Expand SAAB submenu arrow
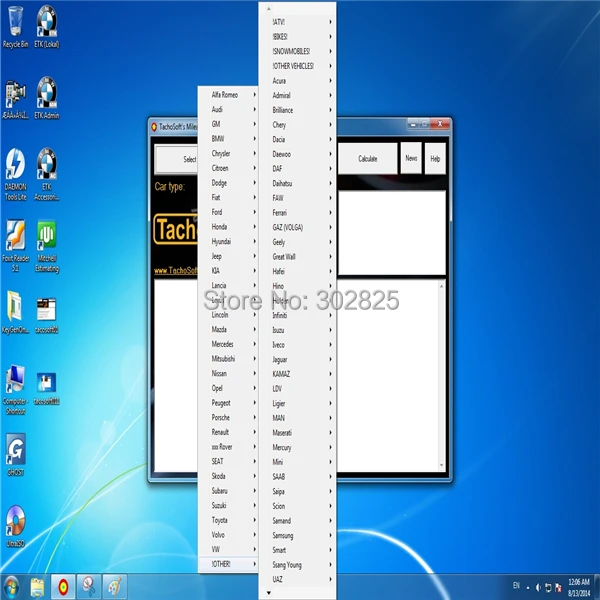Viewport: 600px width, 600px height. [330, 476]
